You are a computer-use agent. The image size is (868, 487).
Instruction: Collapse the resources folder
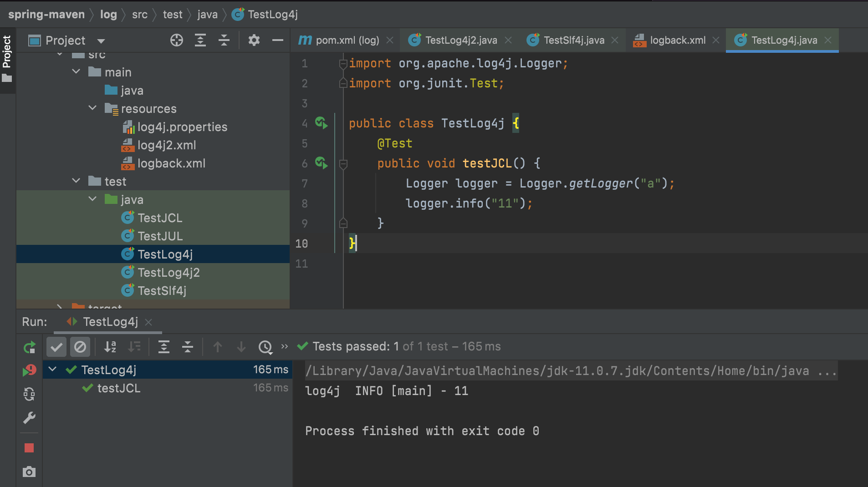(92, 108)
